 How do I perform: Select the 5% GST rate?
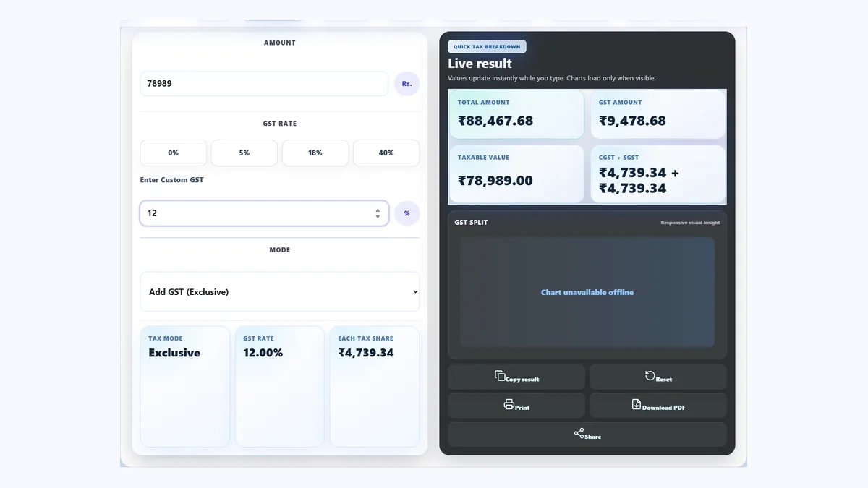pyautogui.click(x=244, y=153)
